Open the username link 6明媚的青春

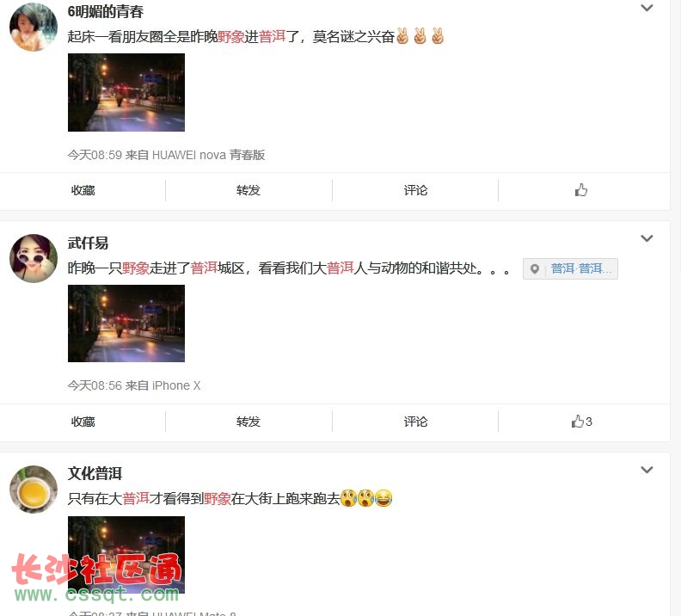click(106, 12)
